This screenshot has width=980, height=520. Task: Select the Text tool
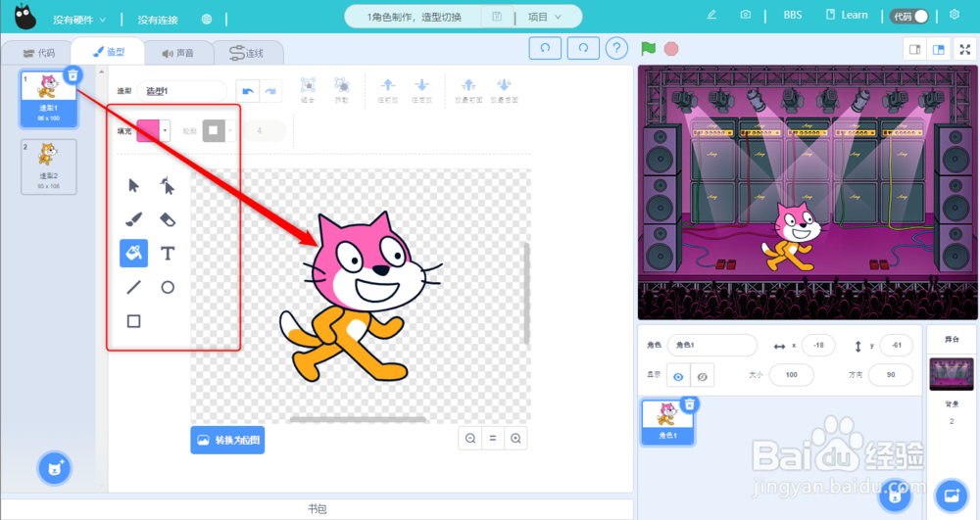coord(167,253)
